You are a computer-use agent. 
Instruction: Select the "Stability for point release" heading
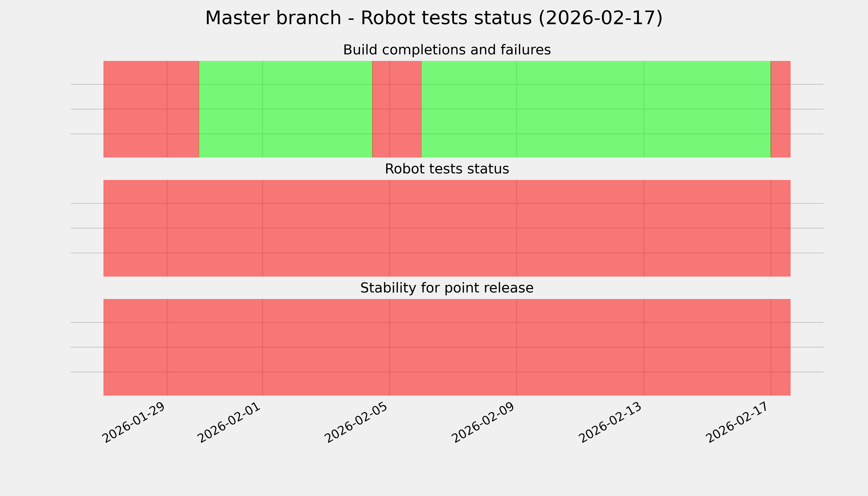[447, 288]
